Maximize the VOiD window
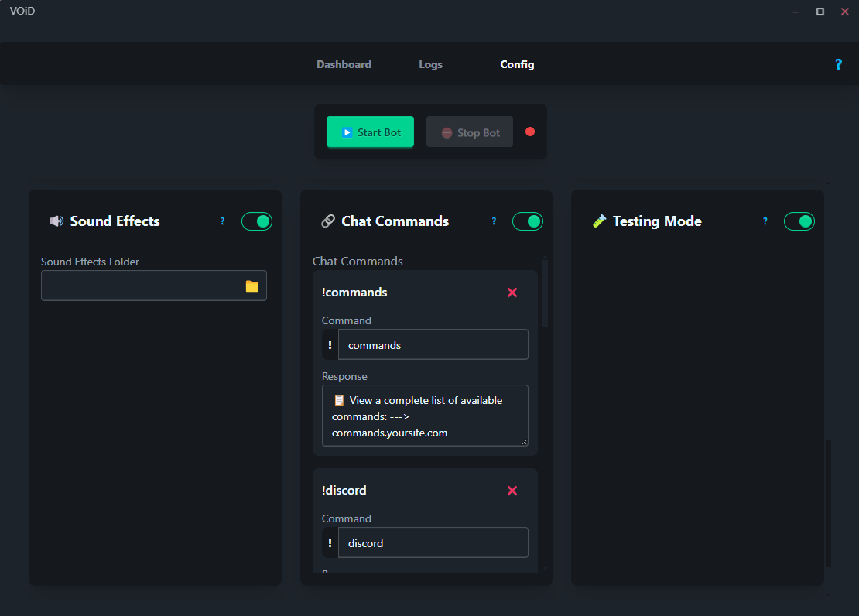Viewport: 859px width, 616px height. tap(820, 12)
